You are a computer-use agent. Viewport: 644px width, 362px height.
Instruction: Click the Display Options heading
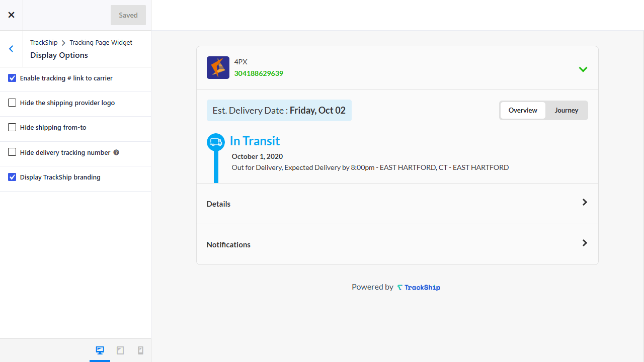click(59, 55)
